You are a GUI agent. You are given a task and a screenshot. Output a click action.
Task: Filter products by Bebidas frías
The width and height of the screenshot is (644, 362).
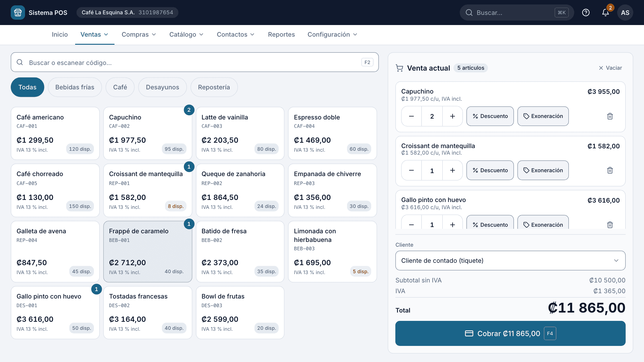coord(75,87)
